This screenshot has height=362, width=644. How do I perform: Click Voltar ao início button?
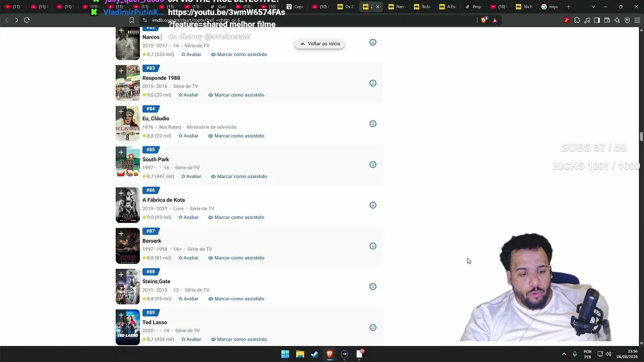[x=320, y=44]
